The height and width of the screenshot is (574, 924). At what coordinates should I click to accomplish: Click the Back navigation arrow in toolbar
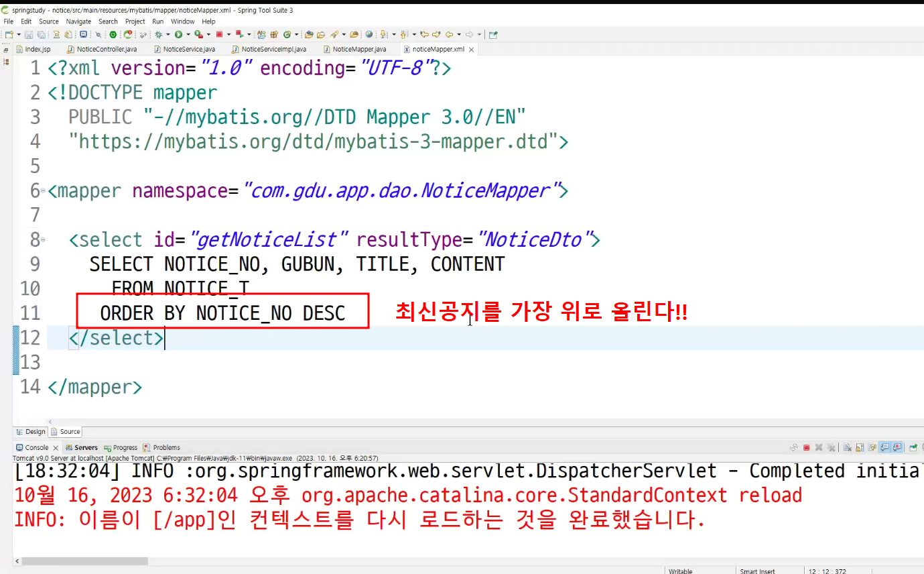coord(449,34)
